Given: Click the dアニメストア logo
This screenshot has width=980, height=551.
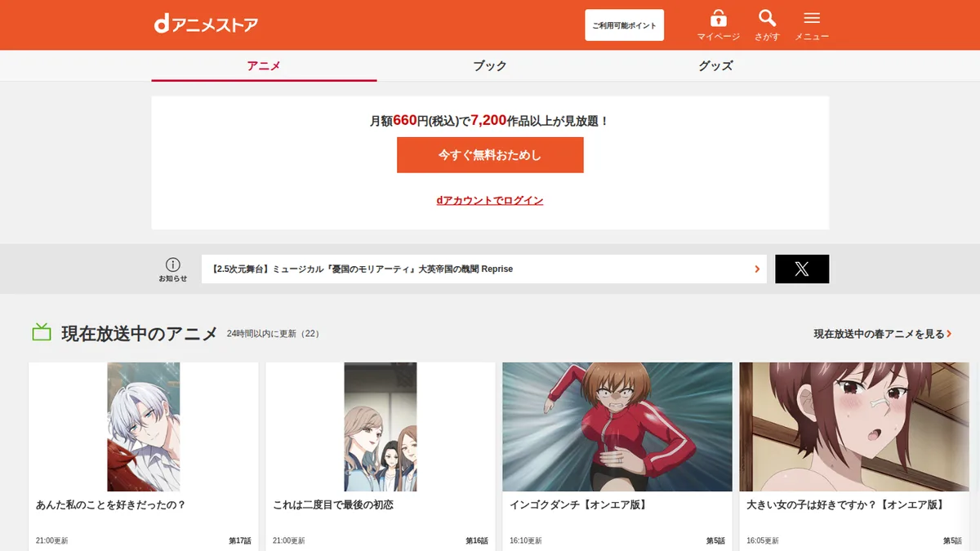Looking at the screenshot, I should [x=206, y=24].
